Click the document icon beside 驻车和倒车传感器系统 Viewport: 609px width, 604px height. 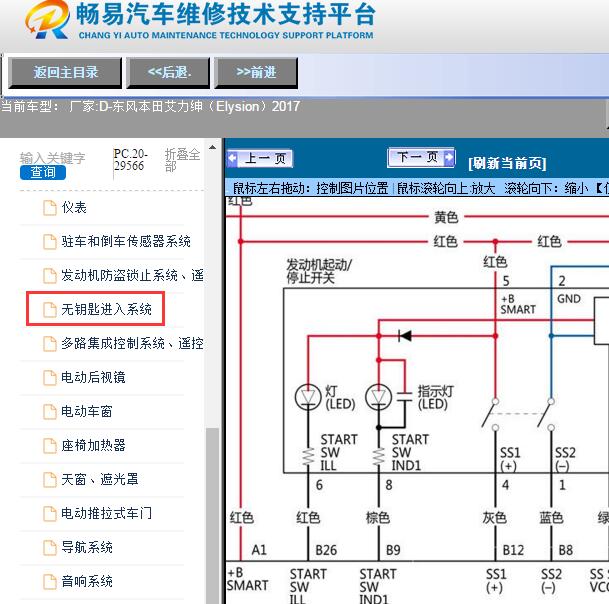tap(50, 242)
